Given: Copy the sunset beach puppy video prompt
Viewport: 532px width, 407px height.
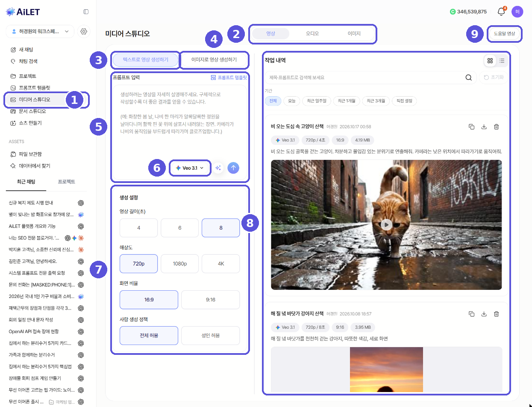Looking at the screenshot, I should [472, 314].
